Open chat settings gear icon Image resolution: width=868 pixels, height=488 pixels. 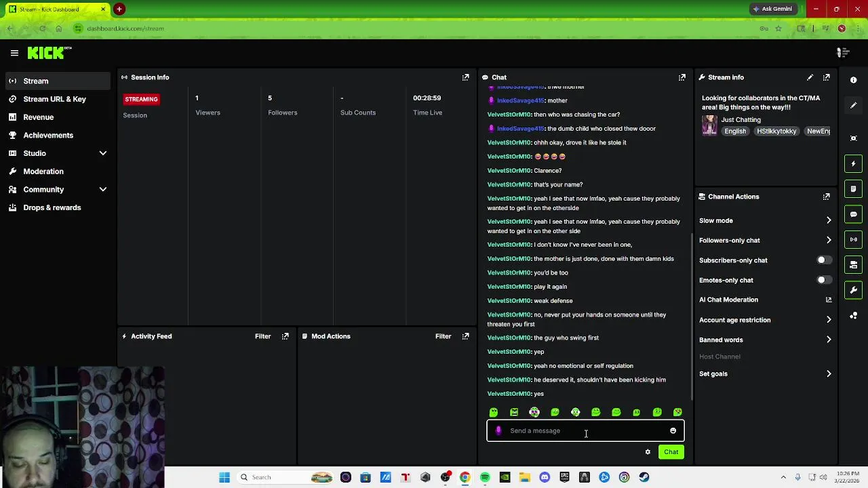[x=648, y=452]
